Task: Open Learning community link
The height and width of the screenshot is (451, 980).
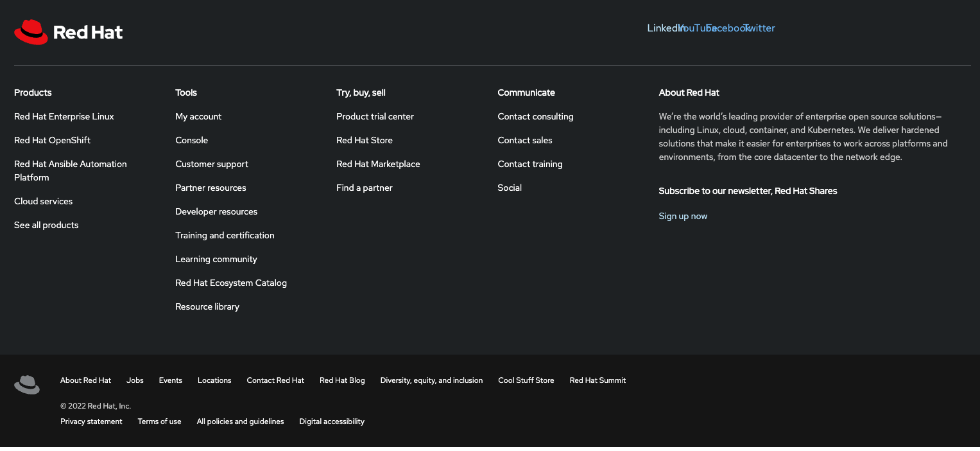Action: tap(216, 259)
